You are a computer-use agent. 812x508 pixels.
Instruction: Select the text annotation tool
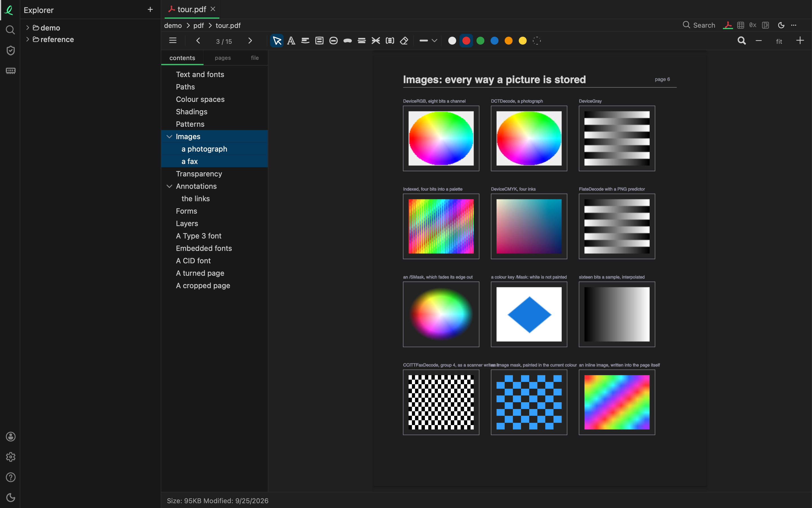[291, 41]
